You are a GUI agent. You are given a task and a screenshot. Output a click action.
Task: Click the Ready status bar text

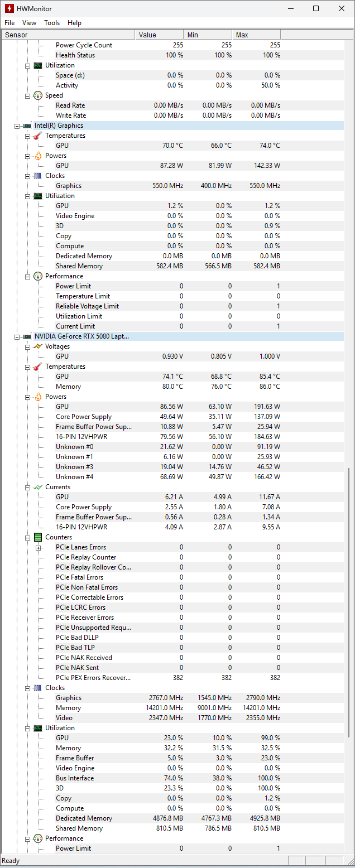(x=11, y=861)
